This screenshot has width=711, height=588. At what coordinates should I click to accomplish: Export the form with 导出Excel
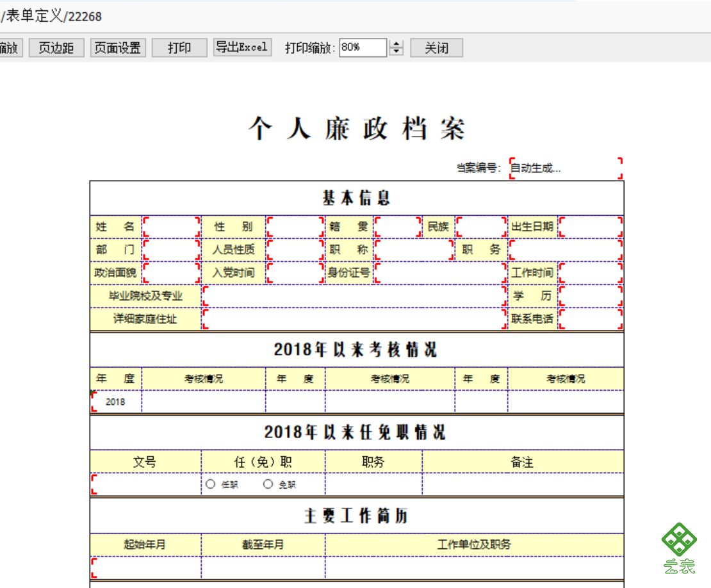click(242, 47)
